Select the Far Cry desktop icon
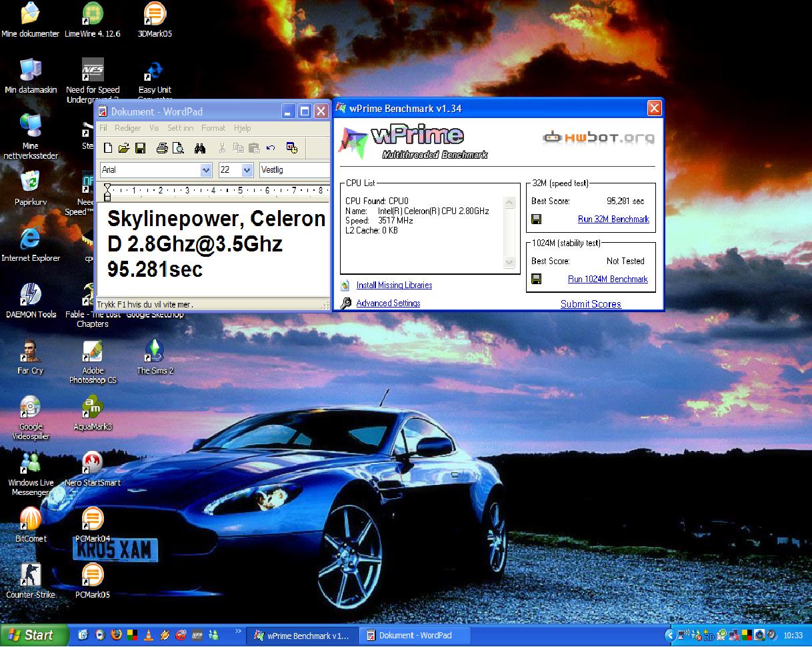The width and height of the screenshot is (812, 647). point(31,357)
